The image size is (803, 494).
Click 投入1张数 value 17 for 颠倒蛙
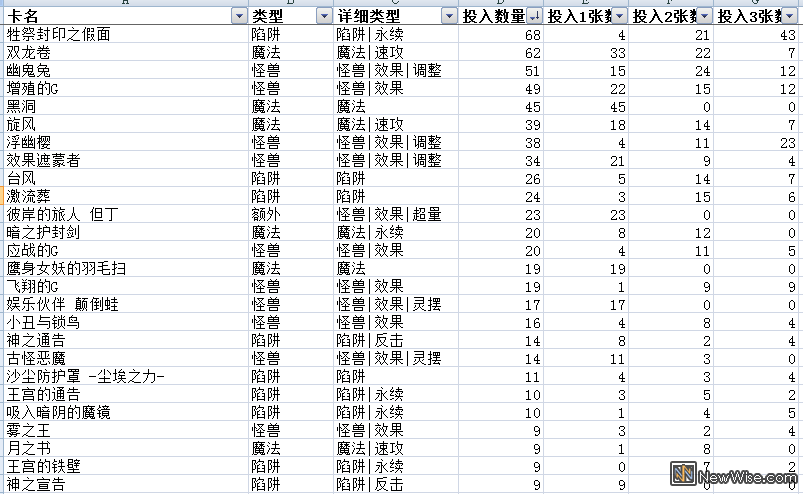pyautogui.click(x=586, y=304)
